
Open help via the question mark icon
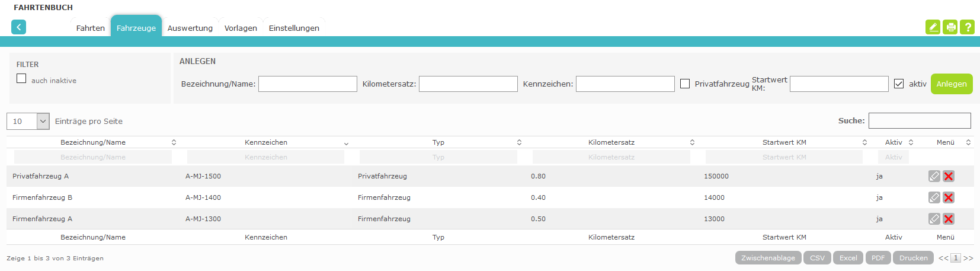[967, 27]
